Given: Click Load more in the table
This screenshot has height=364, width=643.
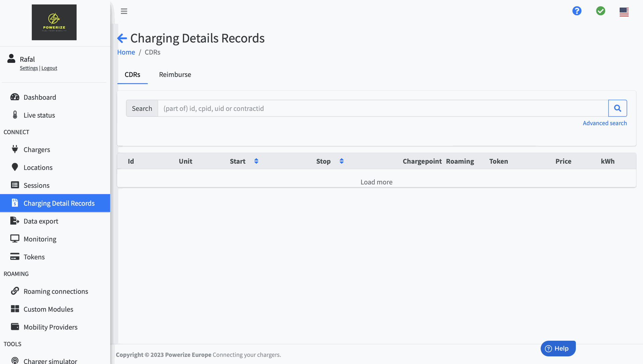Looking at the screenshot, I should pos(376,182).
